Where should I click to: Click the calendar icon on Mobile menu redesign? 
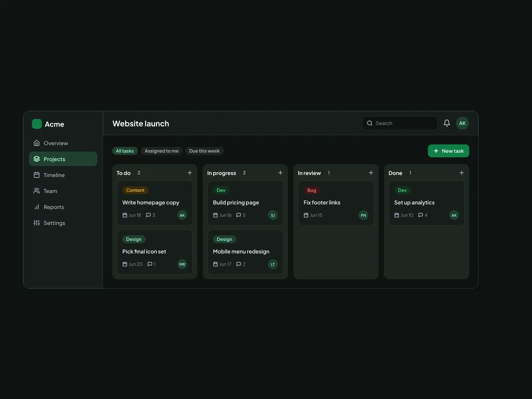215,264
